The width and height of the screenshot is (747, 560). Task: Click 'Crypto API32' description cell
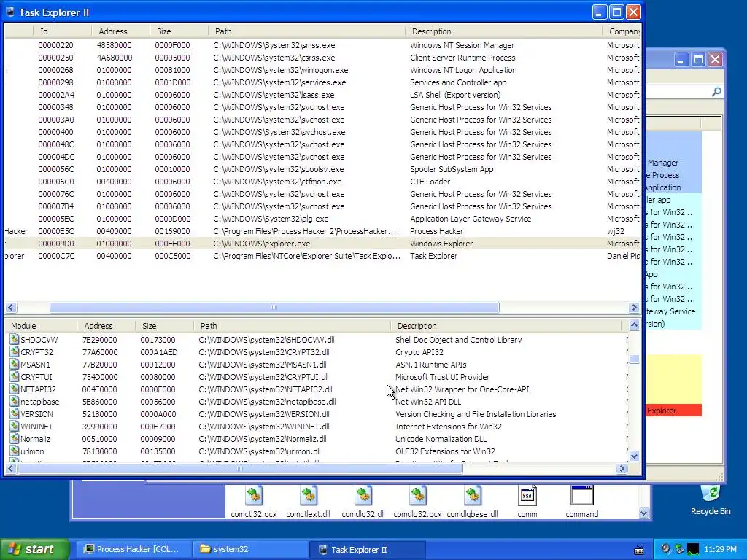pyautogui.click(x=419, y=352)
